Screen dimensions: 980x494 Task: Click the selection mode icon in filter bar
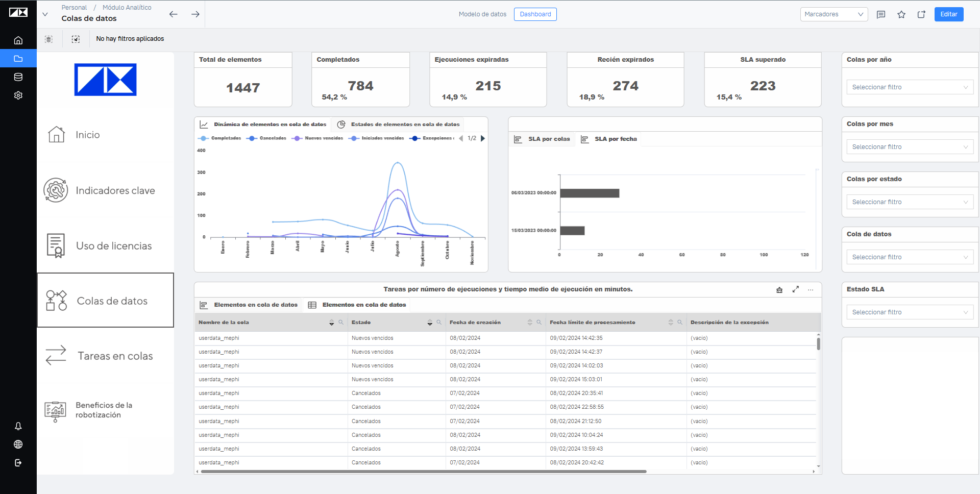[x=76, y=39]
